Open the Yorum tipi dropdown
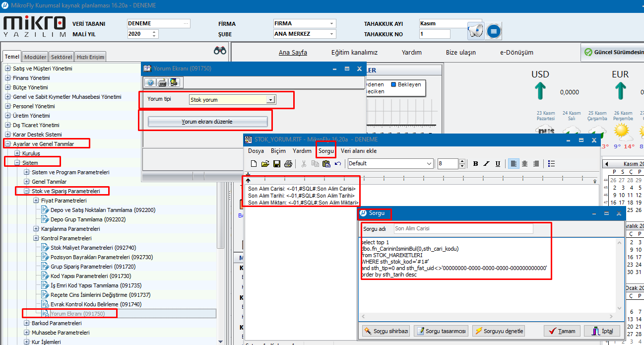Viewport: 644px width, 345px height. click(270, 100)
